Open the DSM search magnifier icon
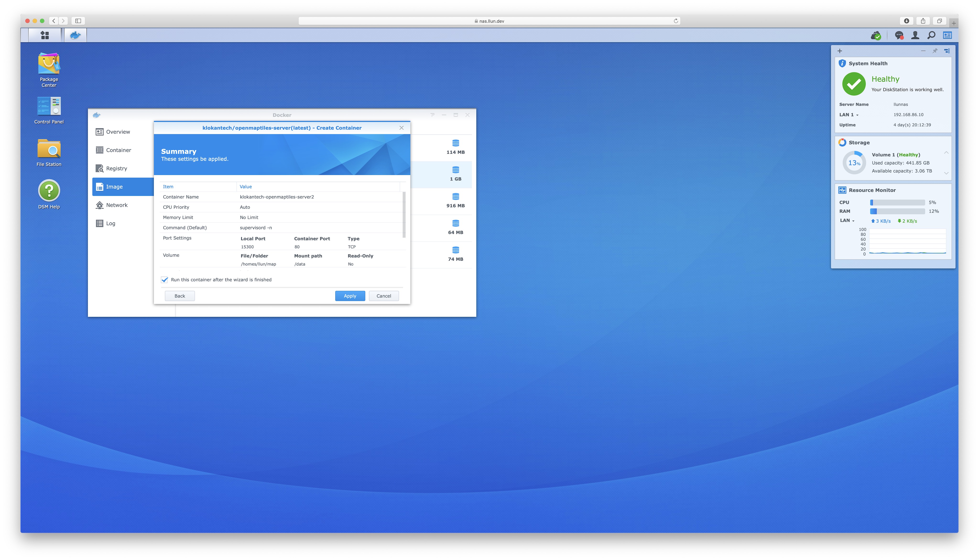 click(x=931, y=35)
